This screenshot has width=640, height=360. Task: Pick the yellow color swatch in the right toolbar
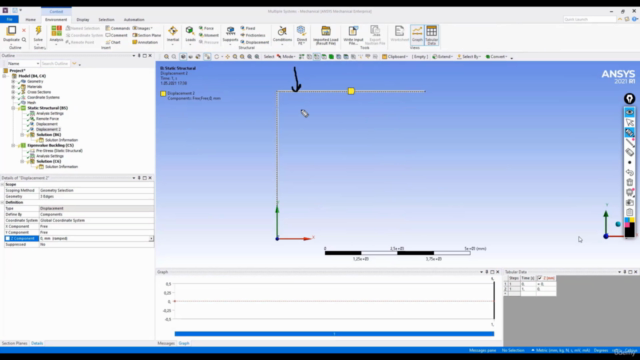pos(632,220)
